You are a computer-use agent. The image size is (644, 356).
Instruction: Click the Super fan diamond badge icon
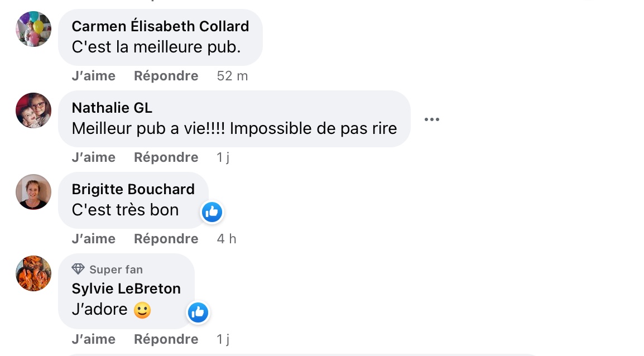(x=78, y=270)
